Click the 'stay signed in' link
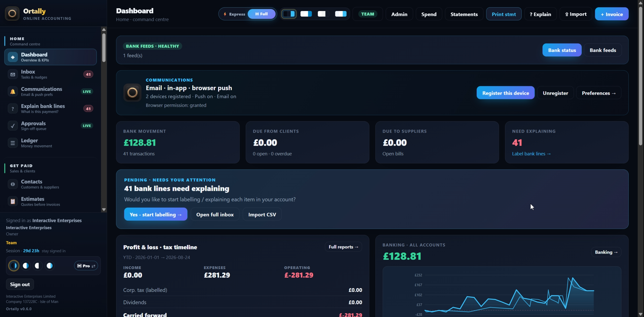Image resolution: width=644 pixels, height=317 pixels. tap(54, 251)
